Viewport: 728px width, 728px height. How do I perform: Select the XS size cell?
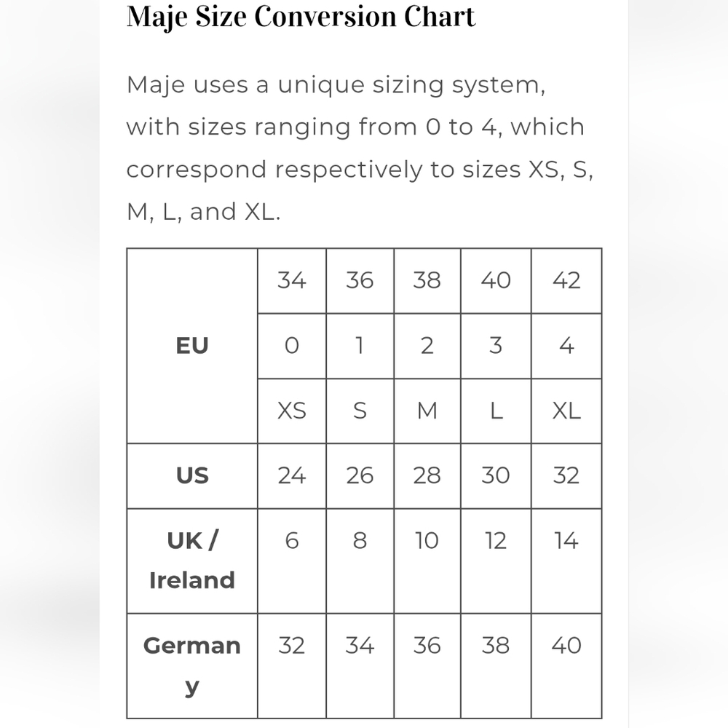tap(292, 411)
